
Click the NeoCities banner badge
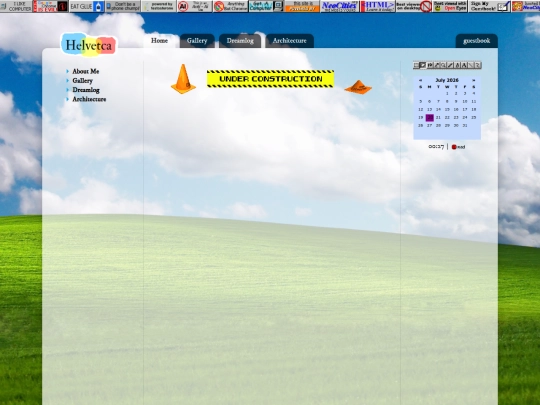click(x=340, y=6)
